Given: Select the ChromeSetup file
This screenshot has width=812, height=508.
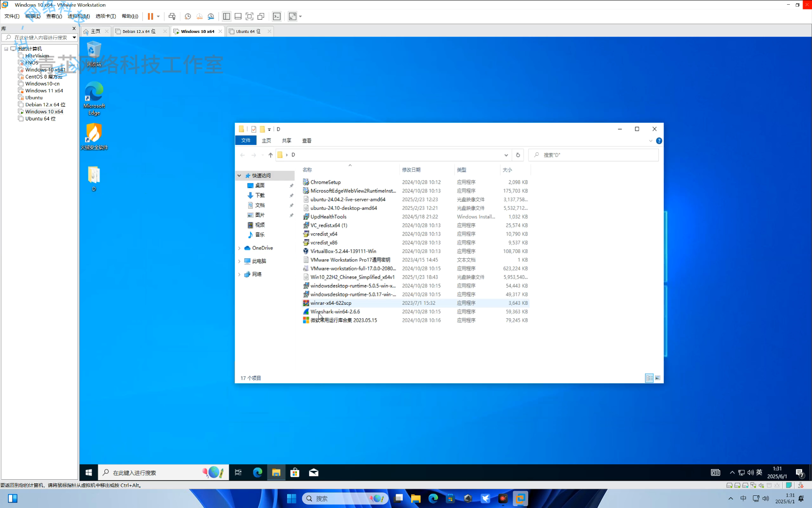Looking at the screenshot, I should pyautogui.click(x=326, y=182).
